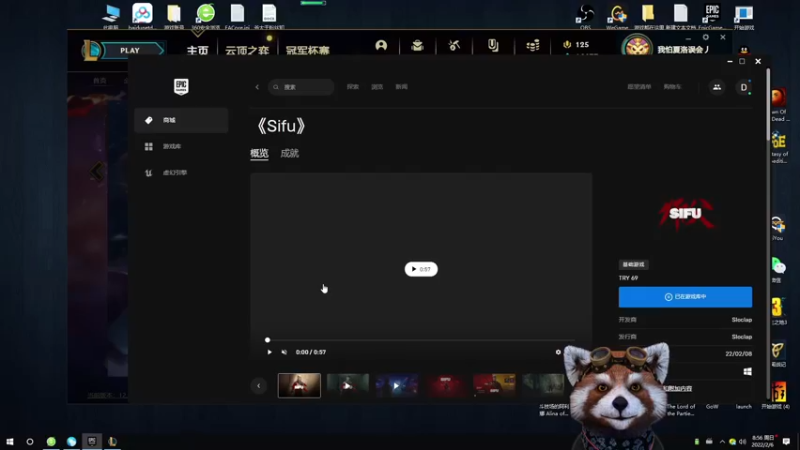Open the OBS desktop shortcut
The height and width of the screenshot is (450, 800).
tap(585, 16)
